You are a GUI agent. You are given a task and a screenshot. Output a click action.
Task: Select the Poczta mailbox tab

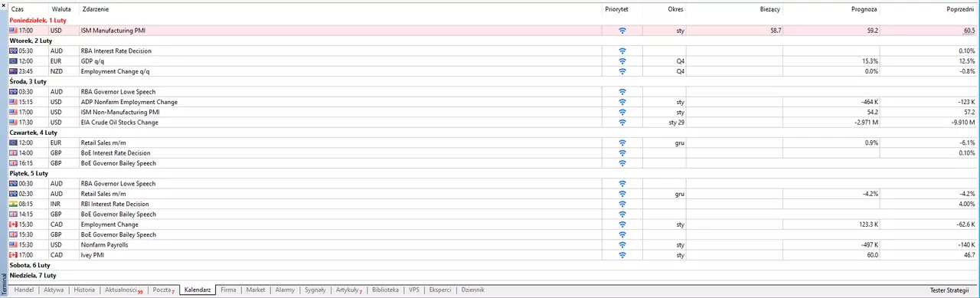(163, 290)
